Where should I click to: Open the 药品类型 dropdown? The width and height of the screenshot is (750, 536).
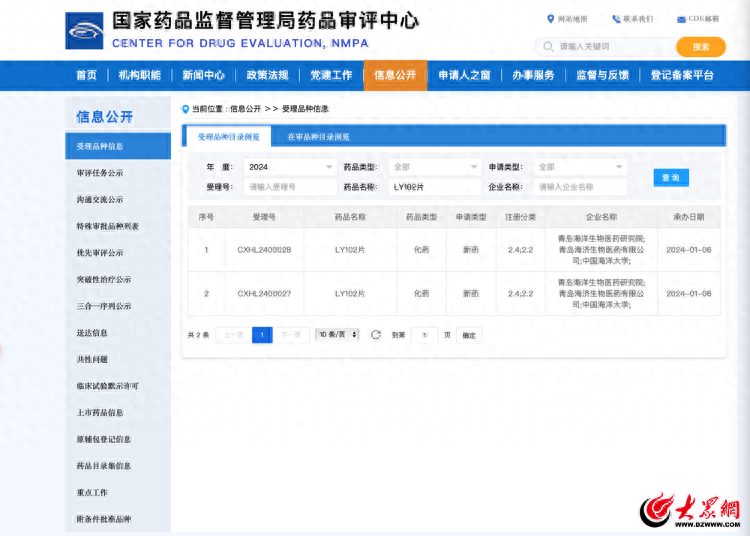coord(435,167)
